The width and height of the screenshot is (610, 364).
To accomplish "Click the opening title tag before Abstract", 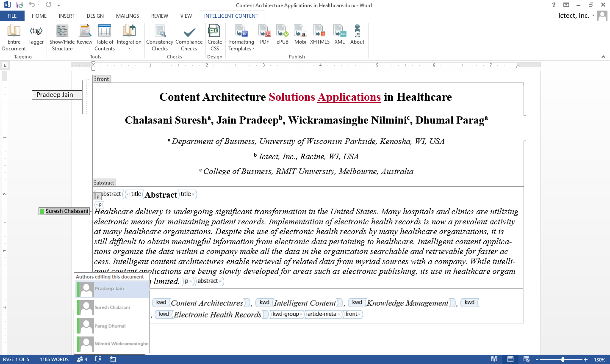I will [x=135, y=194].
